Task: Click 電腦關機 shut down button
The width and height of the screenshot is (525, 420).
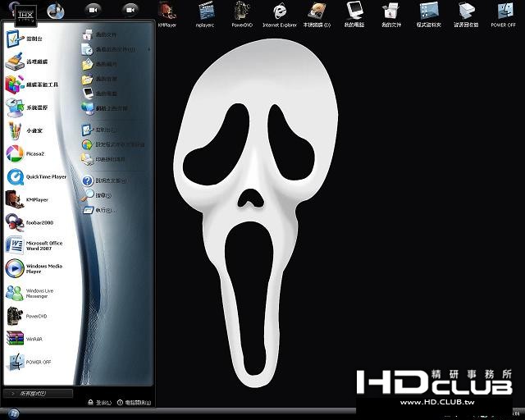Action: pyautogui.click(x=135, y=403)
